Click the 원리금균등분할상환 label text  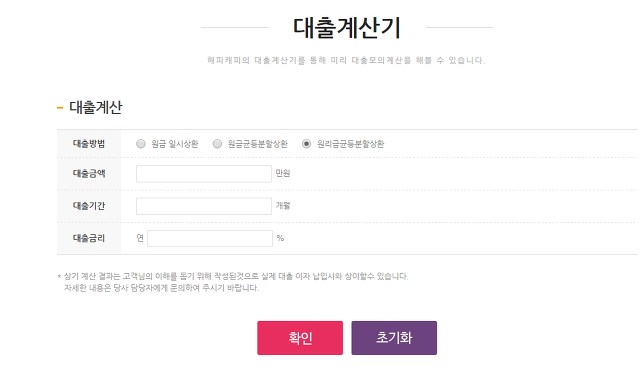click(x=351, y=144)
